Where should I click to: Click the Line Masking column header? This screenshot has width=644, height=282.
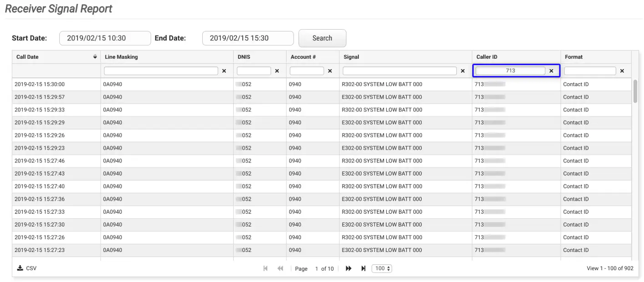click(x=167, y=57)
